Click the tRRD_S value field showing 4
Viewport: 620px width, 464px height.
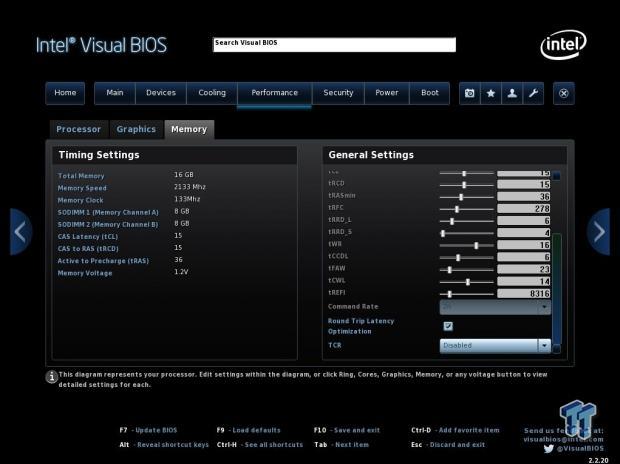tap(524, 233)
